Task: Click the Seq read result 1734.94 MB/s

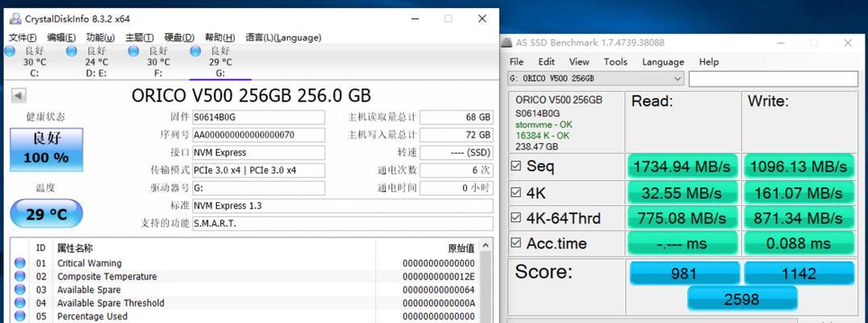Action: pos(682,166)
